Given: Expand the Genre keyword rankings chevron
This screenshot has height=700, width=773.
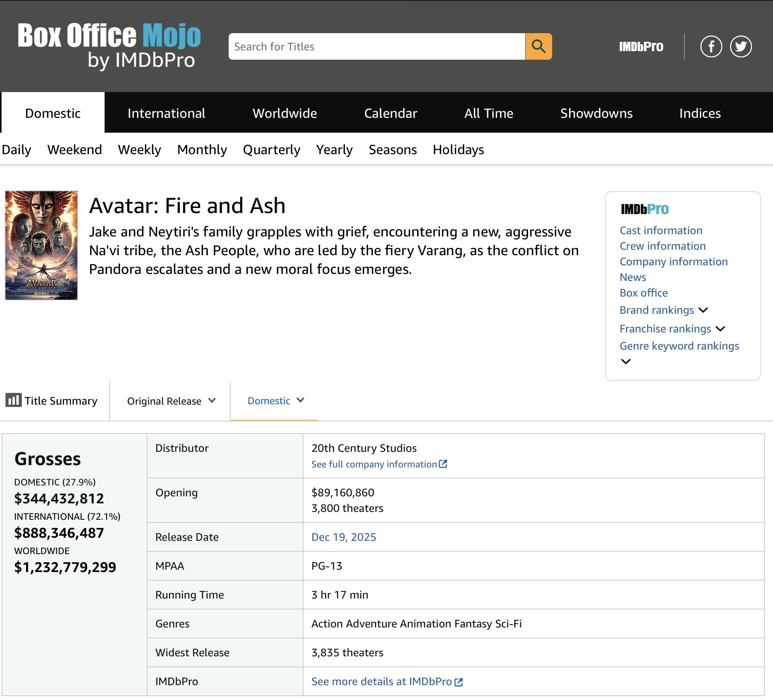Looking at the screenshot, I should tap(626, 362).
